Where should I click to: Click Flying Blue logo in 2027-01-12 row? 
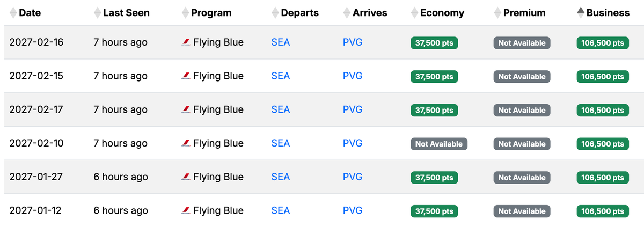point(186,211)
